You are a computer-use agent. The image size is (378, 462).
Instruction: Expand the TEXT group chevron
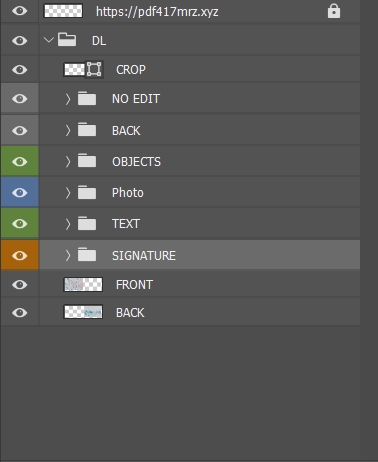click(x=68, y=224)
